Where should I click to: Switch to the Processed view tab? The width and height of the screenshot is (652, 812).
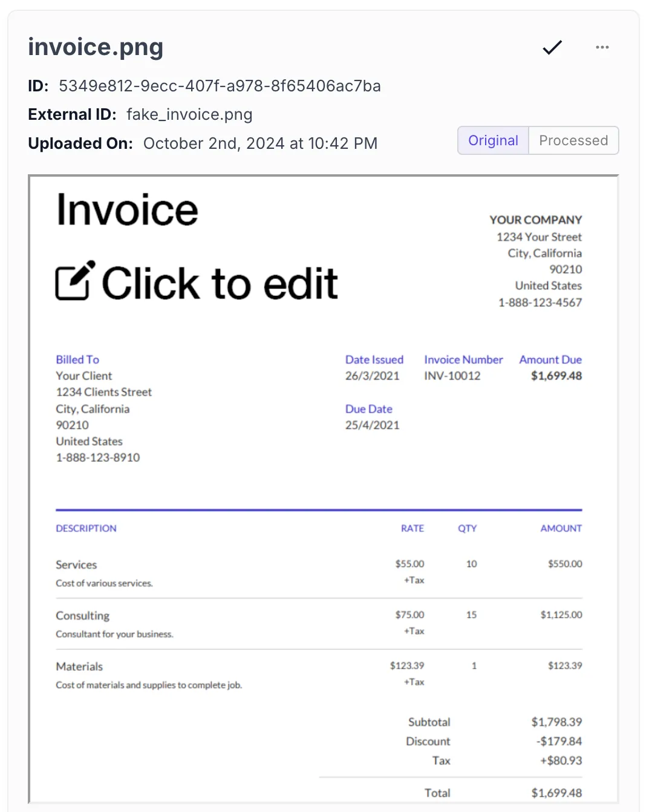click(573, 140)
